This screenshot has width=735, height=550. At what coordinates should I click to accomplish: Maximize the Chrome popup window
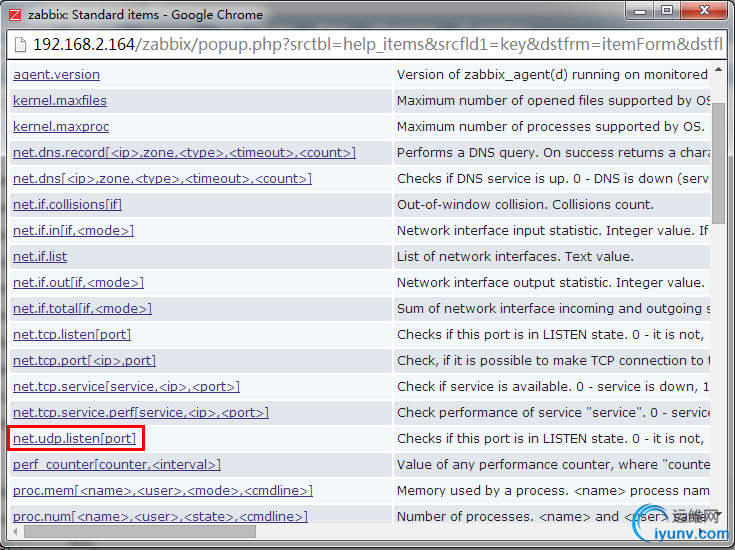[667, 11]
